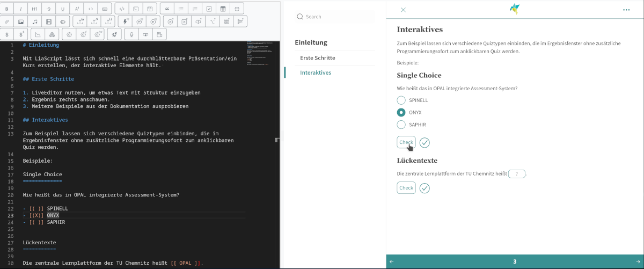Click "## Interaktives" line in editor

click(46, 120)
